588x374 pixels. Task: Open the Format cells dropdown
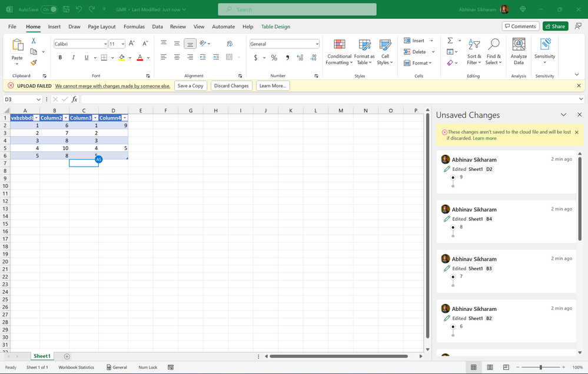418,63
